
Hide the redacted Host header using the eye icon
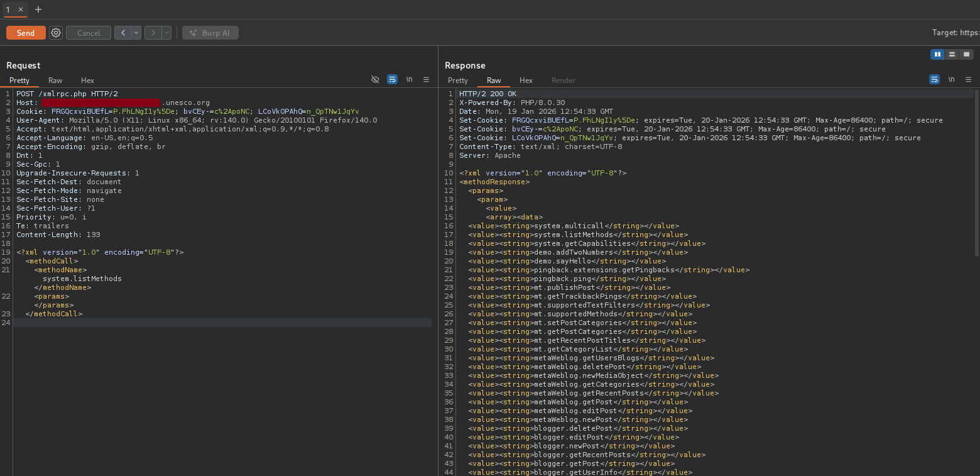[x=375, y=79]
